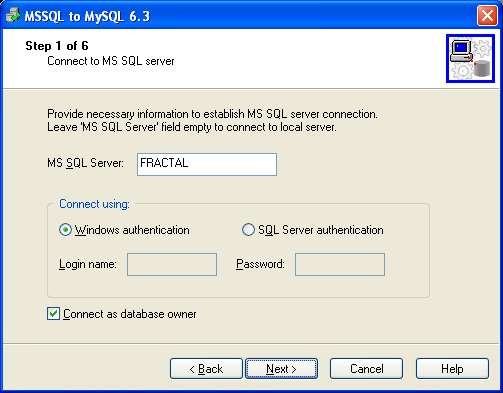The image size is (503, 393).
Task: Go to the next step with Next
Action: pyautogui.click(x=281, y=369)
